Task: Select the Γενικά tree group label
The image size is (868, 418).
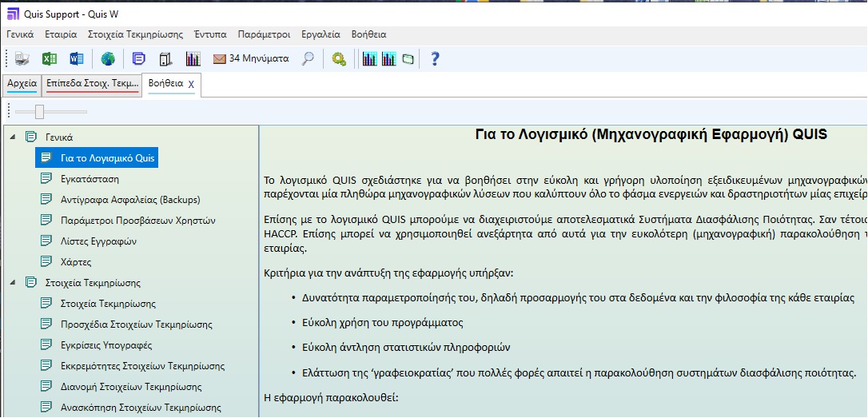Action: (x=59, y=137)
